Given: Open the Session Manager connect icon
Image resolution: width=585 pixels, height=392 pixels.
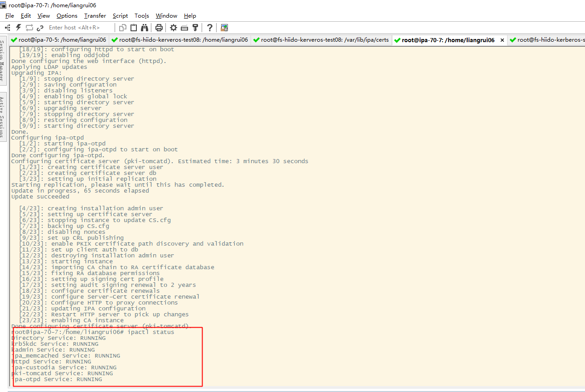Looking at the screenshot, I should tap(8, 28).
